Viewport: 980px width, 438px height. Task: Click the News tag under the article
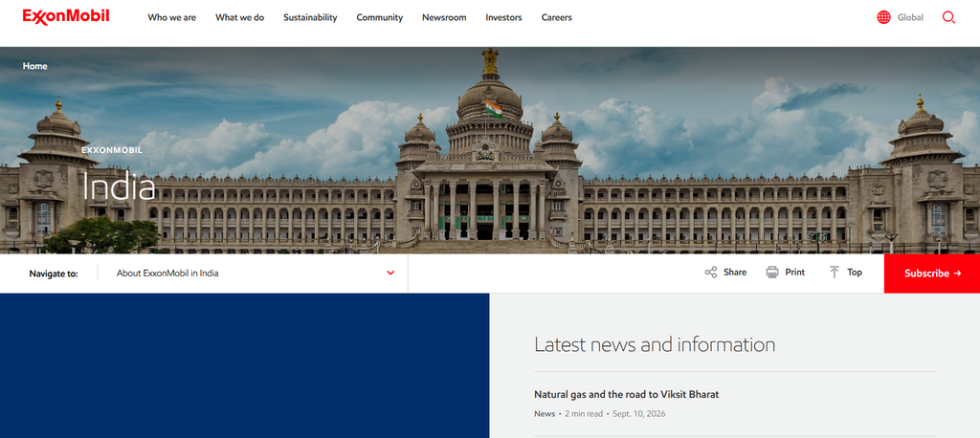pos(545,414)
